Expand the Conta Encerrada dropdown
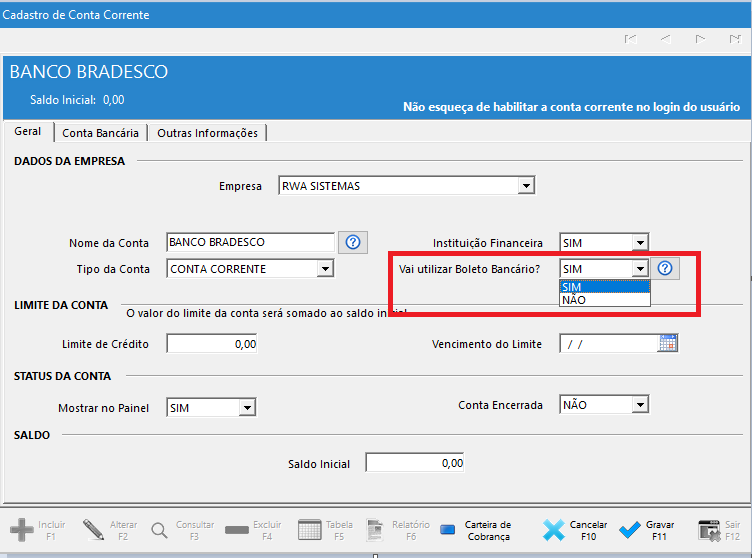 point(640,405)
